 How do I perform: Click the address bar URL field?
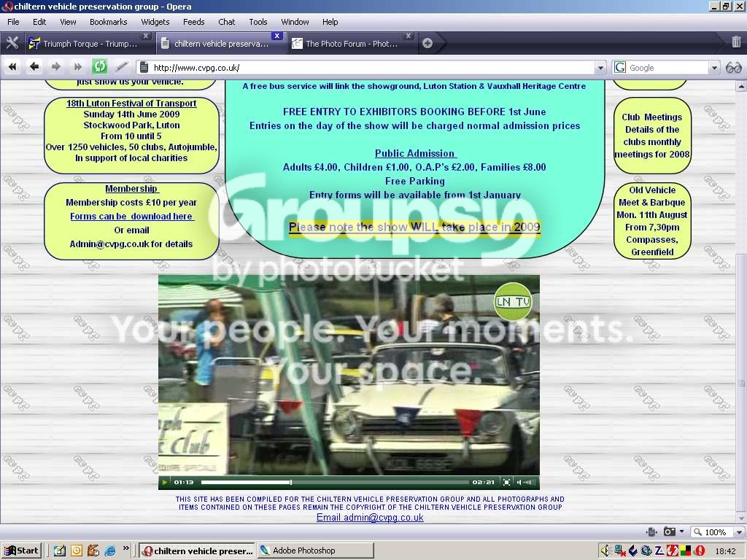371,68
